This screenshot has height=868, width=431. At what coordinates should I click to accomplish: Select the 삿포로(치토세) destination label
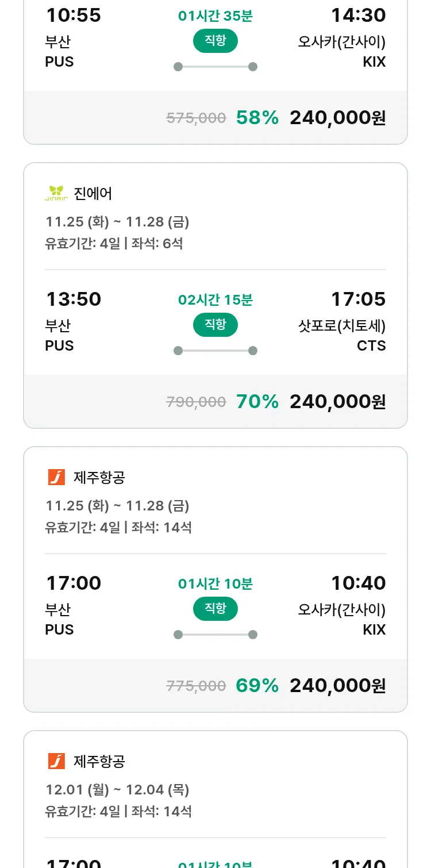pyautogui.click(x=342, y=326)
